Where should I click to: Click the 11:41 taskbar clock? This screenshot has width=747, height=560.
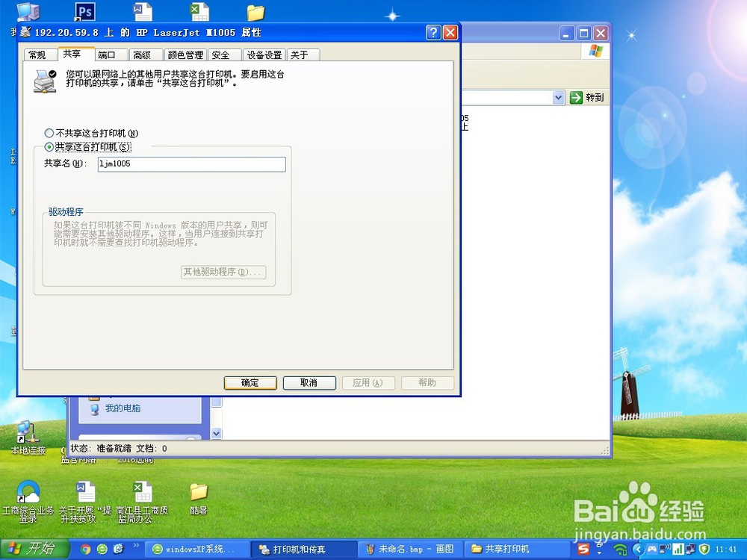pos(726,550)
